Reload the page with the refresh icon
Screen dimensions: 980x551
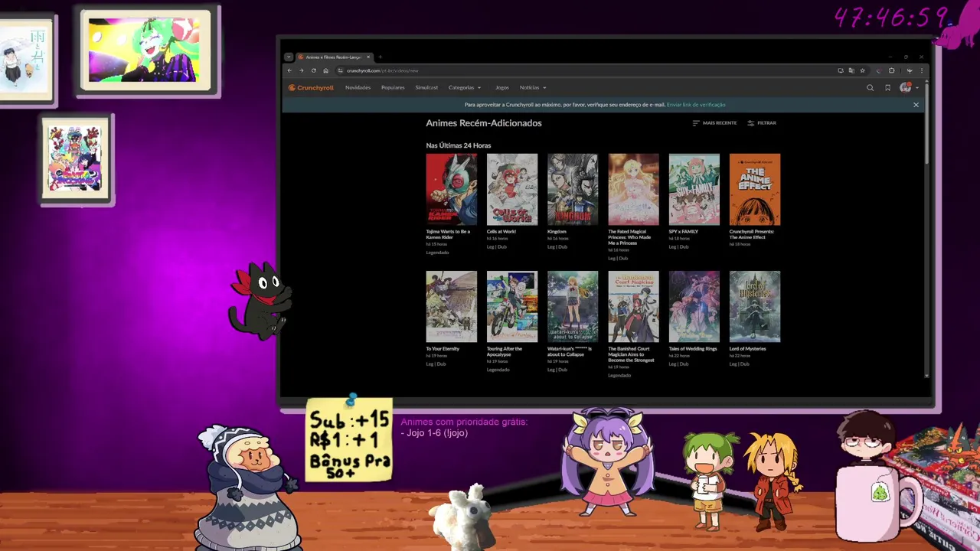click(x=313, y=70)
